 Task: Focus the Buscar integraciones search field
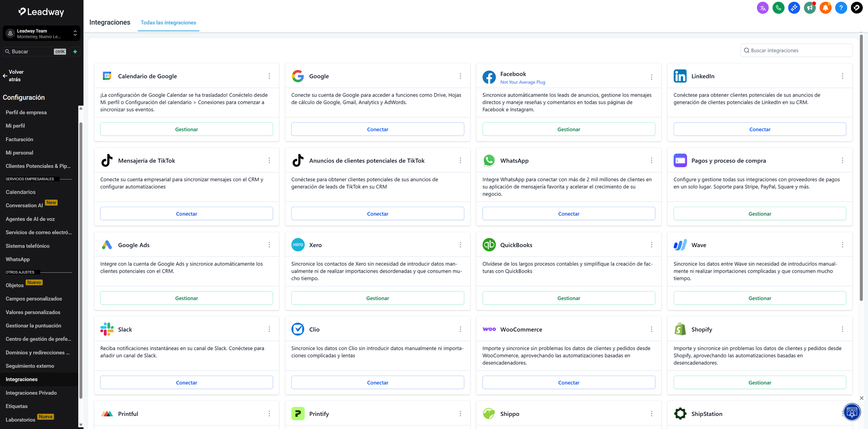point(796,50)
